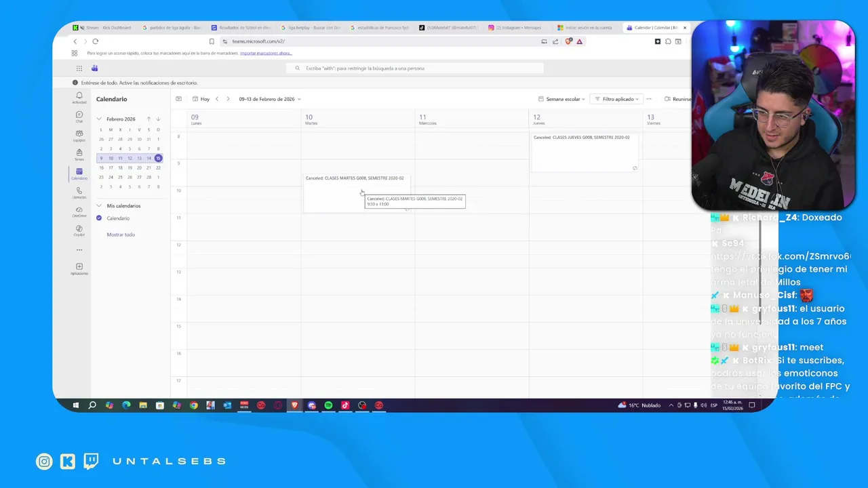This screenshot has height=488, width=868.
Task: Open TikTok app from taskbar
Action: [x=345, y=405]
